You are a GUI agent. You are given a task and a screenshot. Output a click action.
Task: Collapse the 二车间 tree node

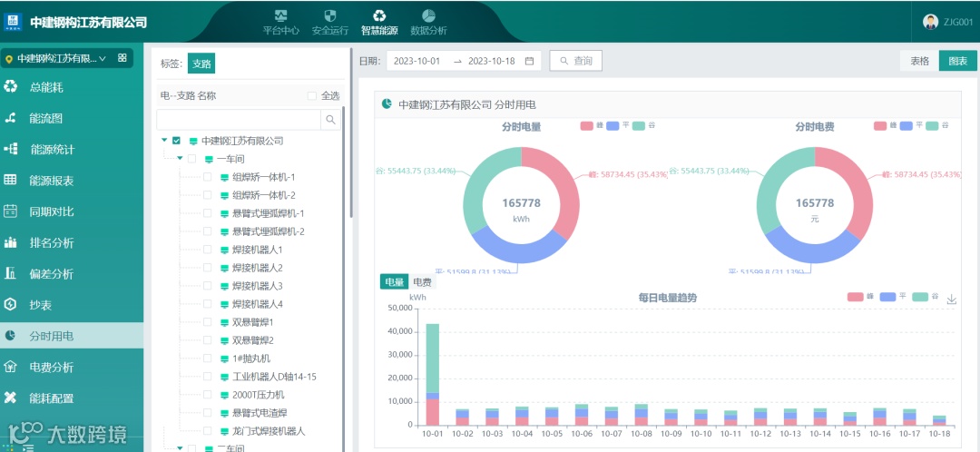180,447
